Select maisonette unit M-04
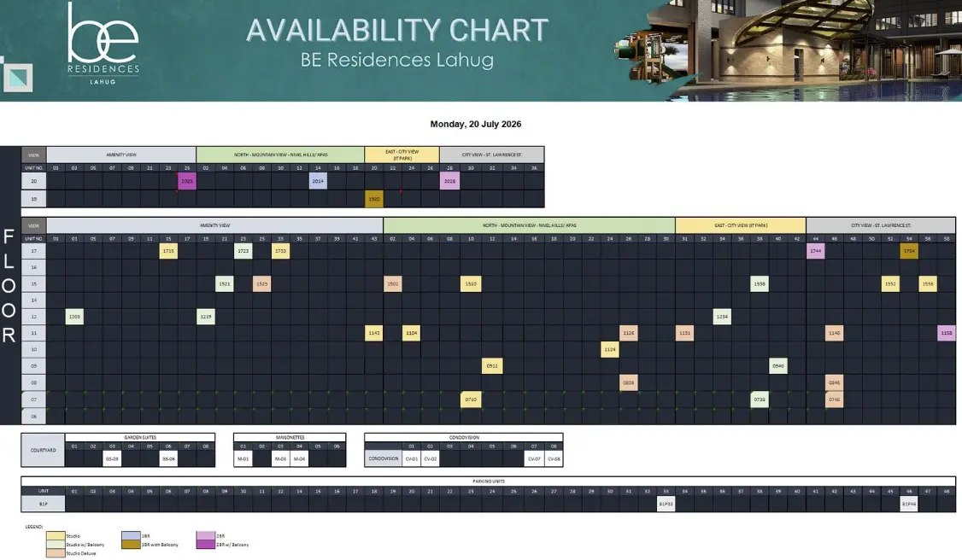The image size is (962, 560). point(299,459)
